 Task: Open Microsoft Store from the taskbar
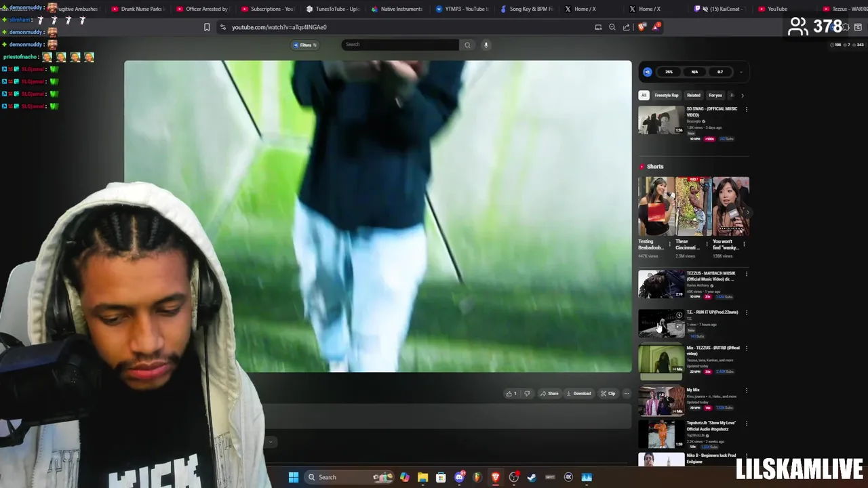(441, 477)
